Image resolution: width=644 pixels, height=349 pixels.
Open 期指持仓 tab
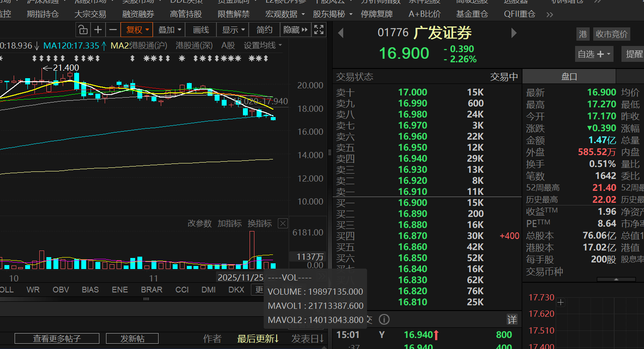point(42,14)
